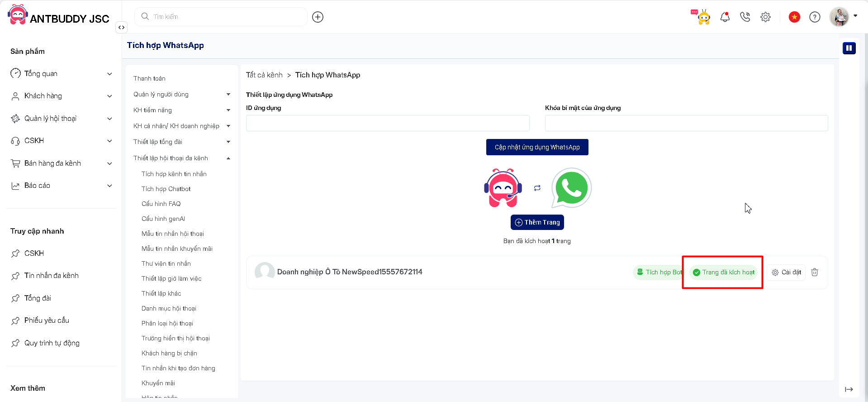Click the Khách hàng person icon
The height and width of the screenshot is (402, 868).
15,96
